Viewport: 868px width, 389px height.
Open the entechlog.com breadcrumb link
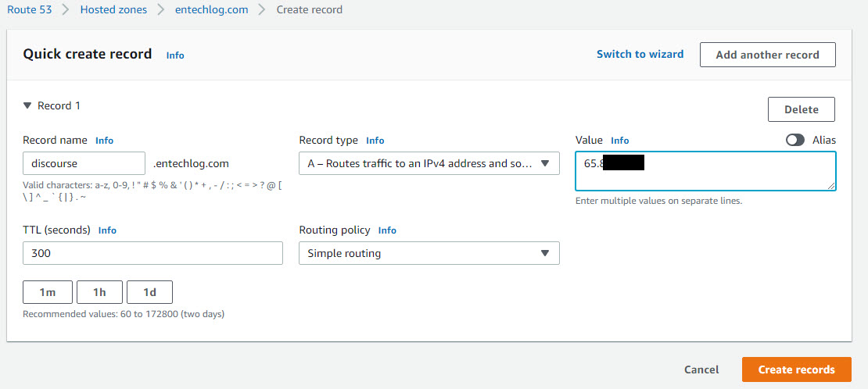click(x=211, y=9)
